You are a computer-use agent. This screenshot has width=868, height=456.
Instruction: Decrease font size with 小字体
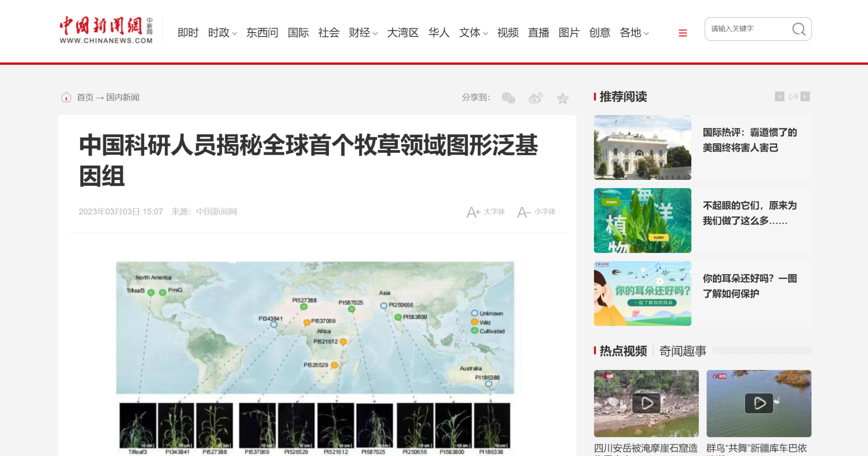point(536,212)
